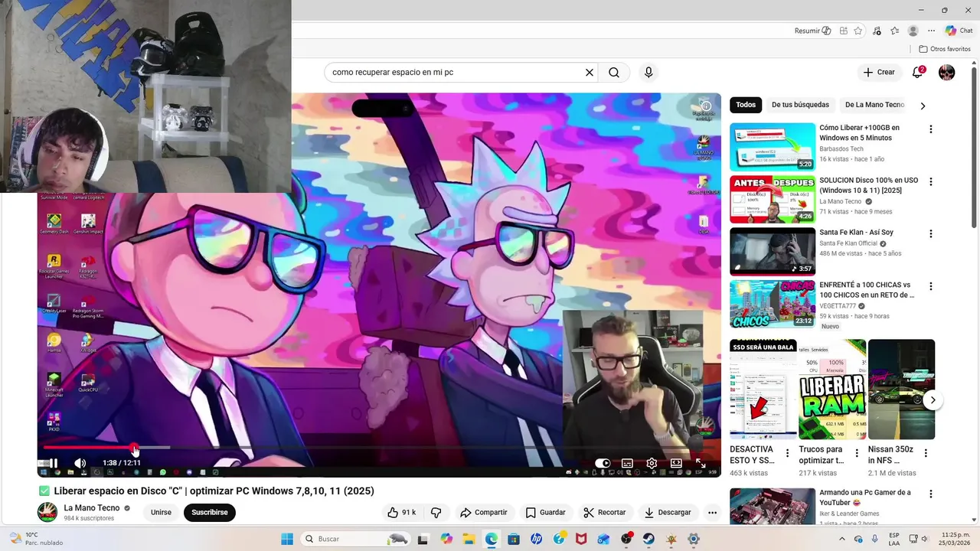Image resolution: width=980 pixels, height=551 pixels.
Task: Save video with the Guardar button
Action: (546, 513)
